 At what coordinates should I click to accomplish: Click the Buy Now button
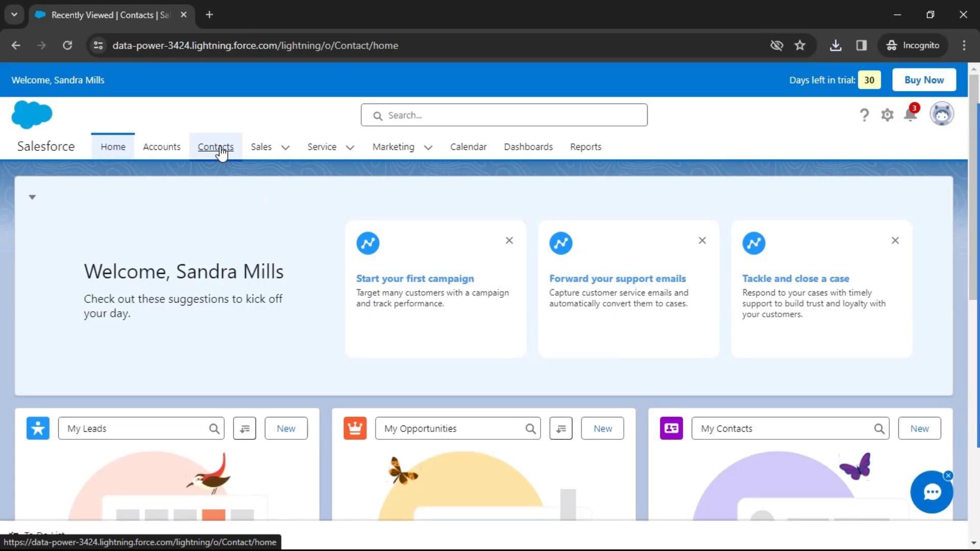tap(923, 80)
